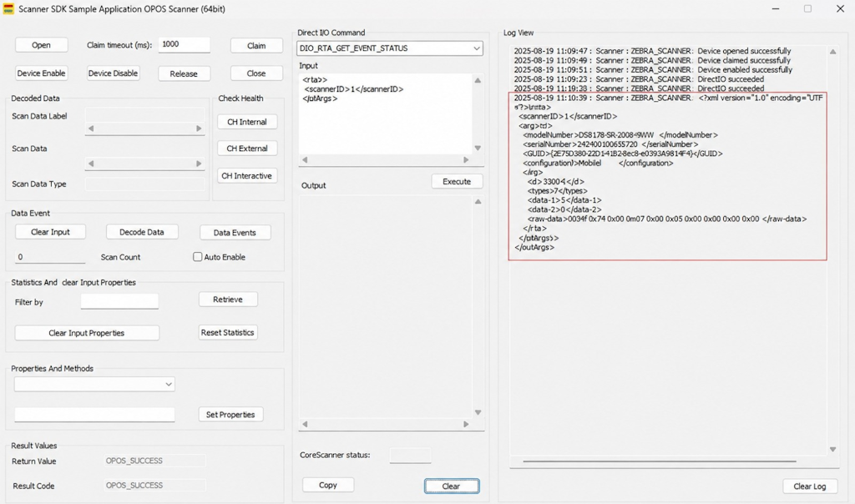Click the Output text area
The width and height of the screenshot is (855, 504).
pos(385,307)
